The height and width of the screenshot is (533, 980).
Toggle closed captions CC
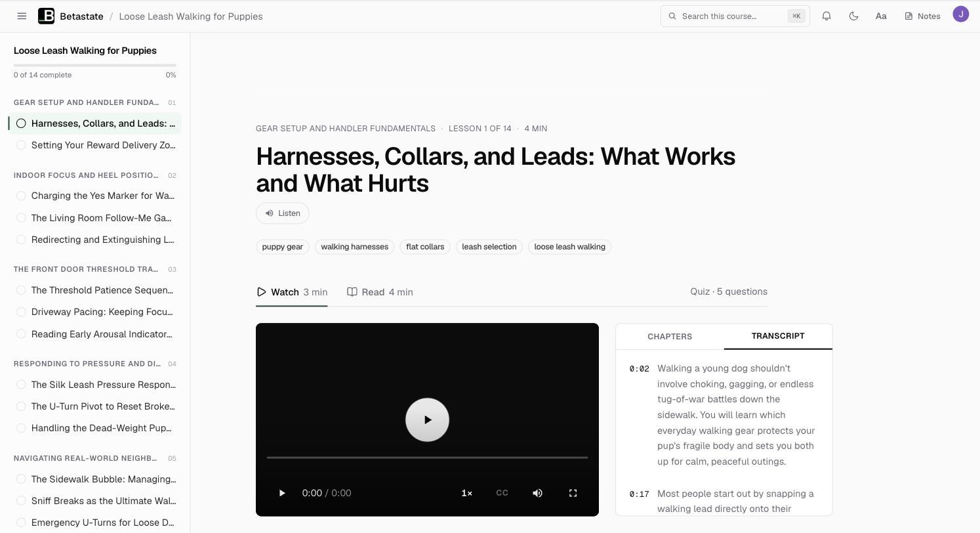pos(502,493)
